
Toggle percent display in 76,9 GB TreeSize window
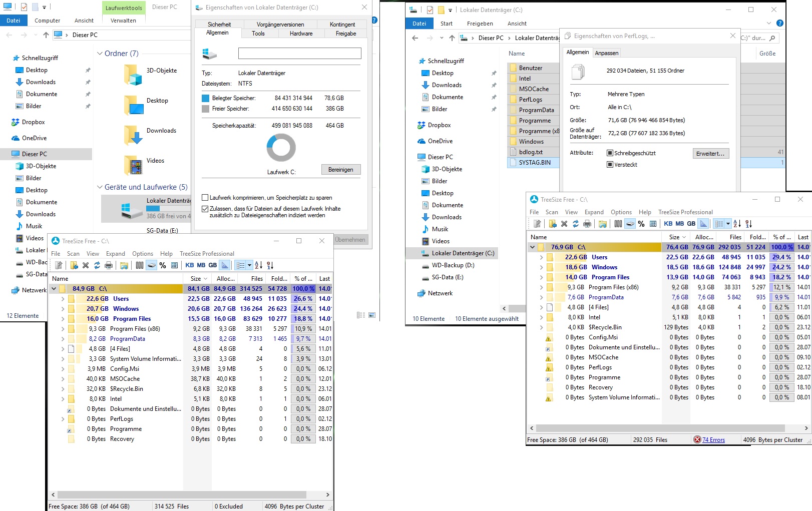641,224
